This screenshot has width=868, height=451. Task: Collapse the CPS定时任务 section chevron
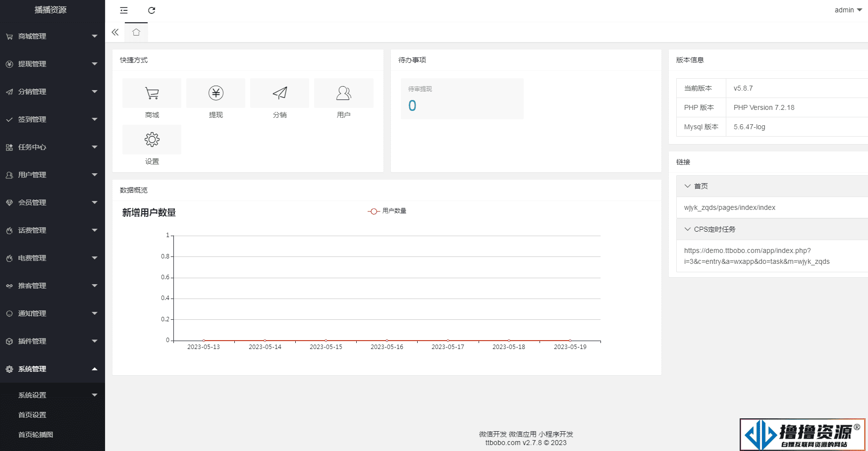click(687, 229)
